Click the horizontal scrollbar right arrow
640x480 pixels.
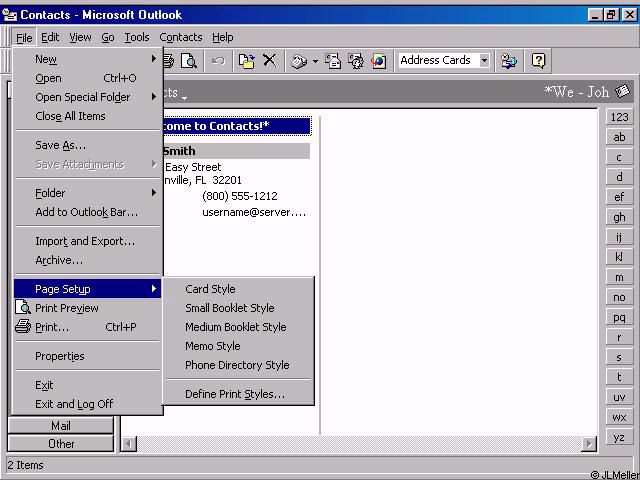589,444
